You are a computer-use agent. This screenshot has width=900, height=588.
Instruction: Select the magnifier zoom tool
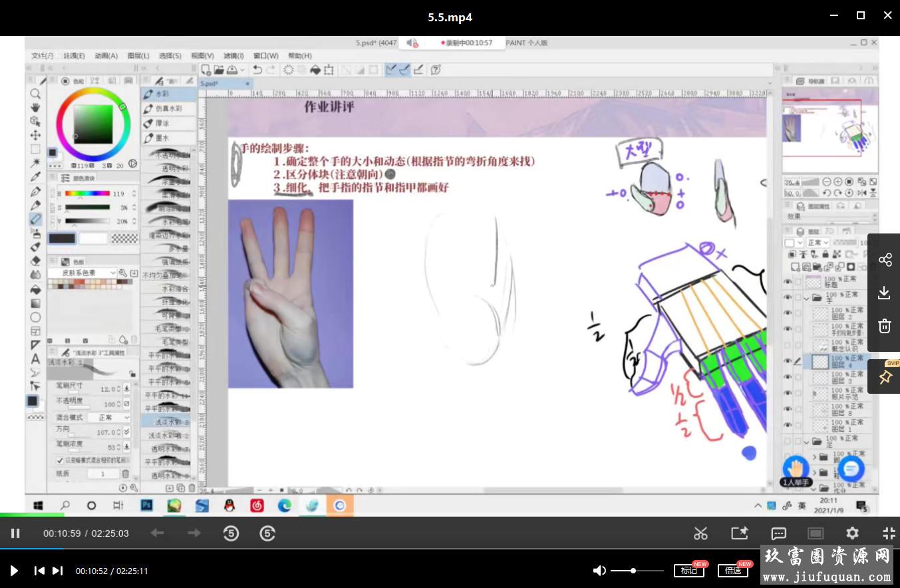(x=35, y=94)
